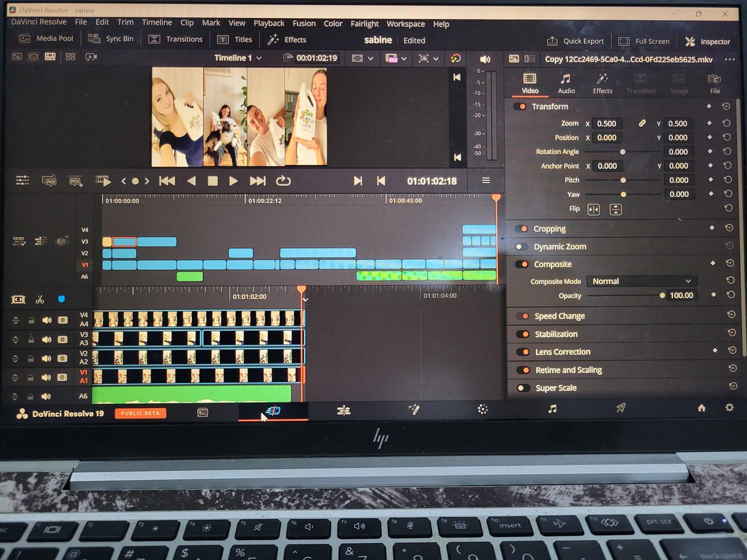Toggle the Dynamic Zoom switch
Screen dimensions: 747x560
522,246
